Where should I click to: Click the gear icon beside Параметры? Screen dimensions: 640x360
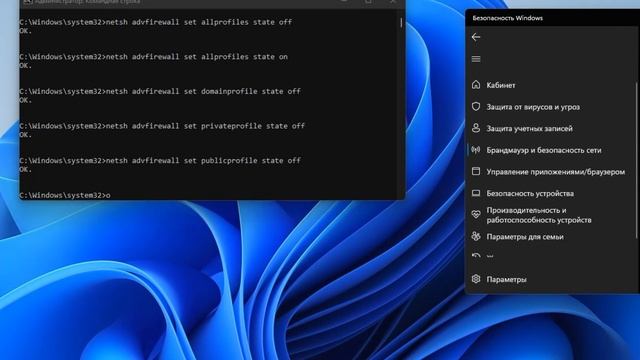(476, 279)
